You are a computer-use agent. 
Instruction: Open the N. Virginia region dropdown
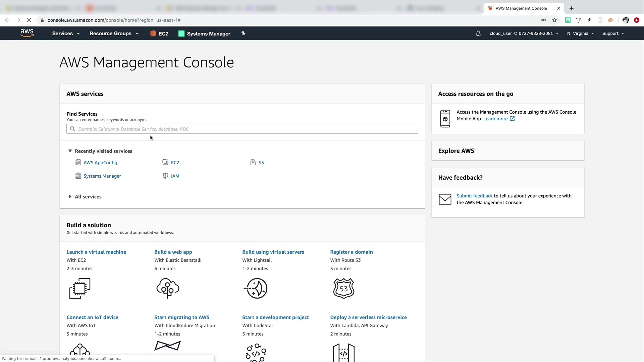click(x=580, y=34)
